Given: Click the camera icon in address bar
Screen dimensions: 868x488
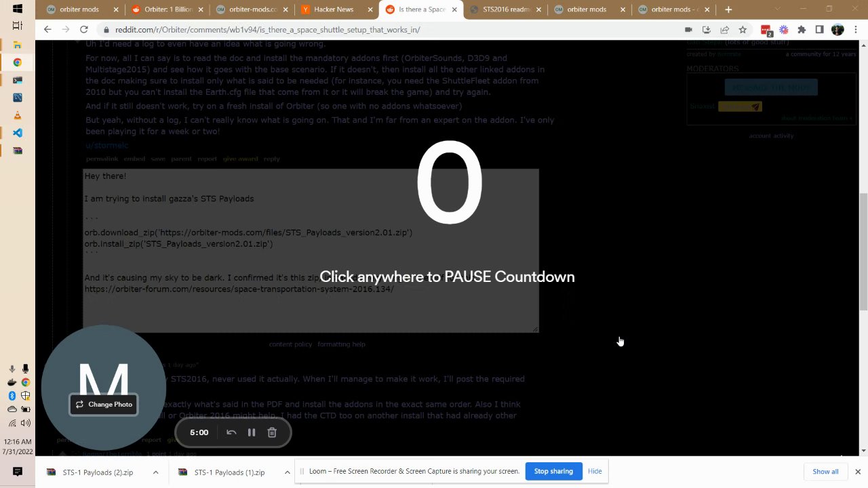Looking at the screenshot, I should click(x=688, y=30).
